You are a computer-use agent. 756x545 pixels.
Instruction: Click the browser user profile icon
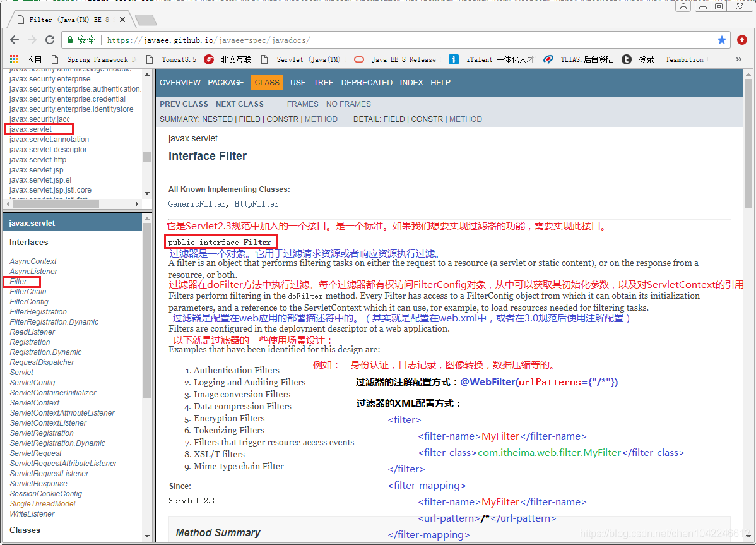coord(683,6)
